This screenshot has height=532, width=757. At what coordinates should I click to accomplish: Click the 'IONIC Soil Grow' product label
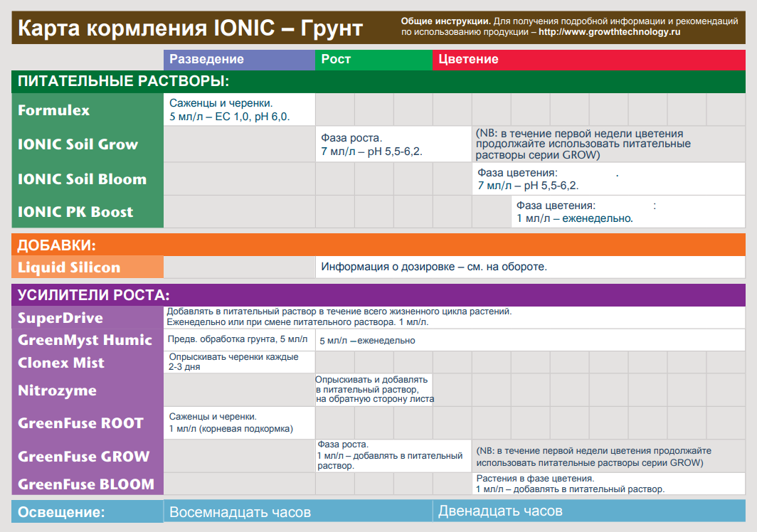pyautogui.click(x=78, y=144)
